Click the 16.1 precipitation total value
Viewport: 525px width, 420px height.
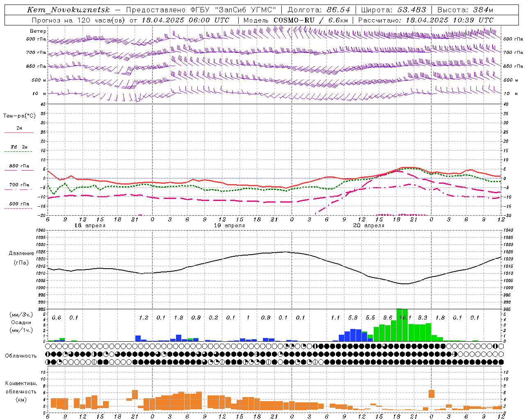click(x=405, y=317)
